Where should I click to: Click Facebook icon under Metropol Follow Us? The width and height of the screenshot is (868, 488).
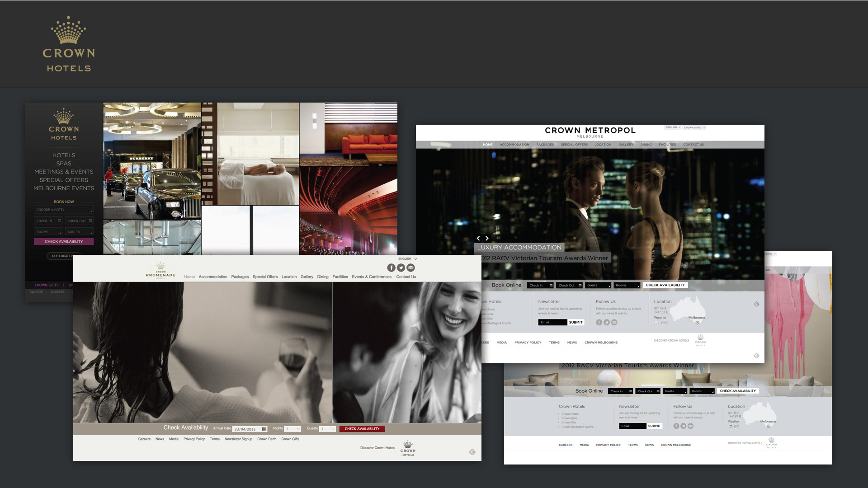point(599,322)
